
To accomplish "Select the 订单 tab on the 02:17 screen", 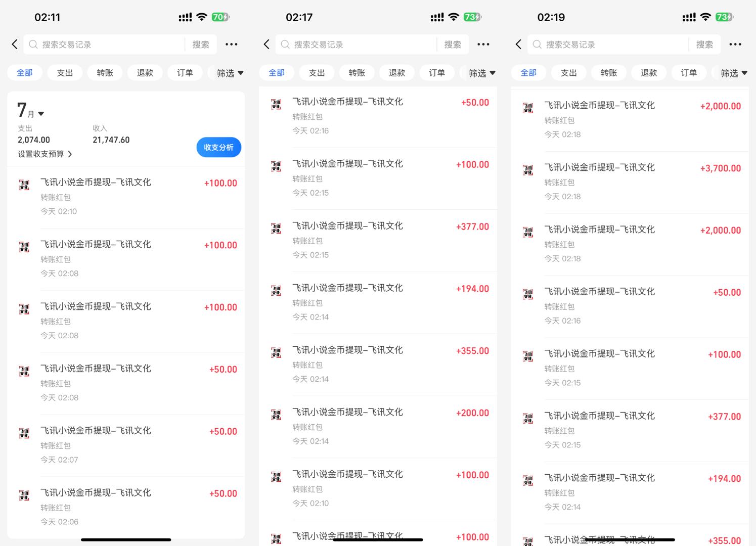I will [437, 73].
